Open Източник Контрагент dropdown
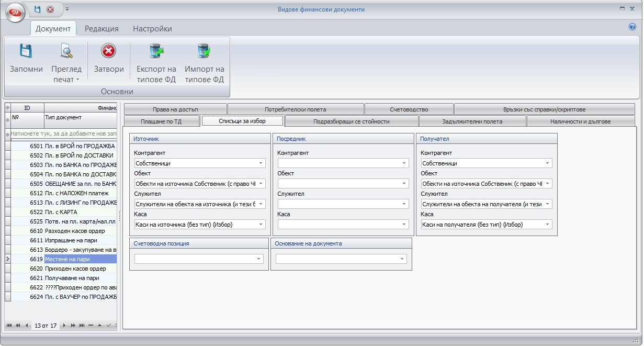This screenshot has height=346, width=644. (260, 163)
